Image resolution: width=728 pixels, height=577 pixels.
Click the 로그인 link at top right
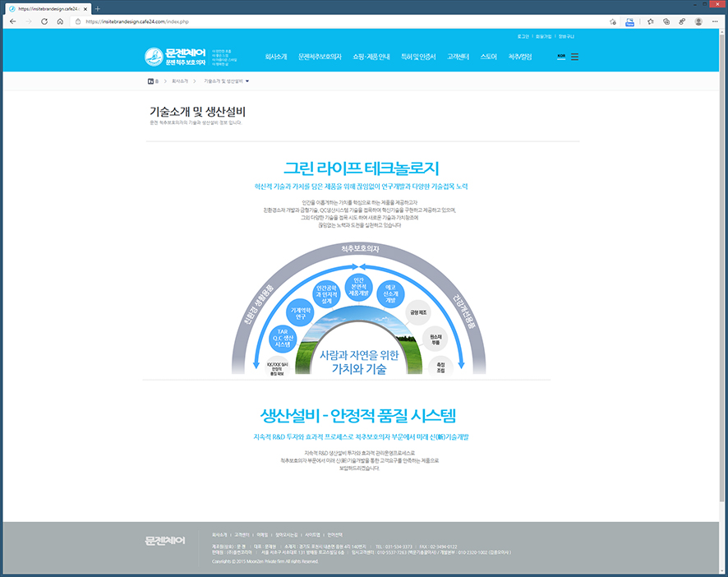524,36
